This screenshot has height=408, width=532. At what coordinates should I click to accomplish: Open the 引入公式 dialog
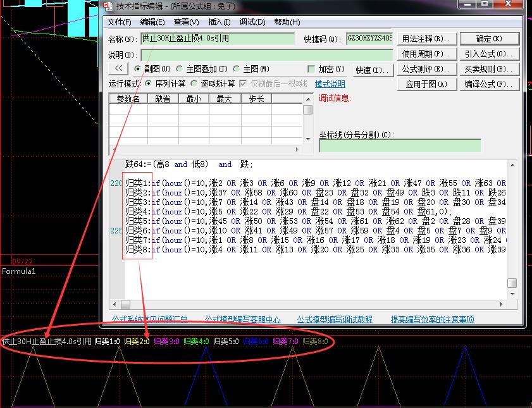point(489,54)
